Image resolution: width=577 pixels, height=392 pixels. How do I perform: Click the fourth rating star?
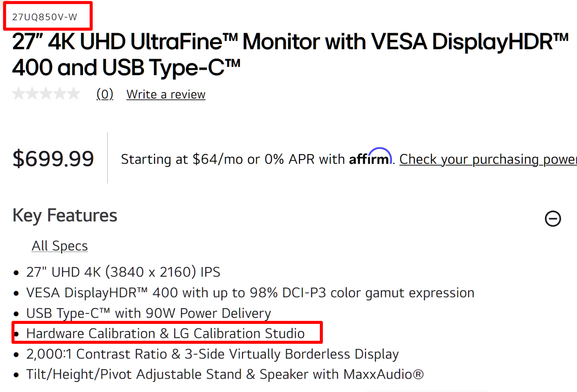coord(60,93)
